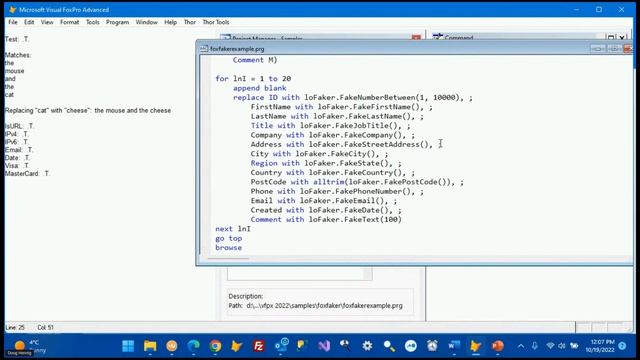Screen dimensions: 640x360
Task: Open the Thor menu
Action: [189, 22]
